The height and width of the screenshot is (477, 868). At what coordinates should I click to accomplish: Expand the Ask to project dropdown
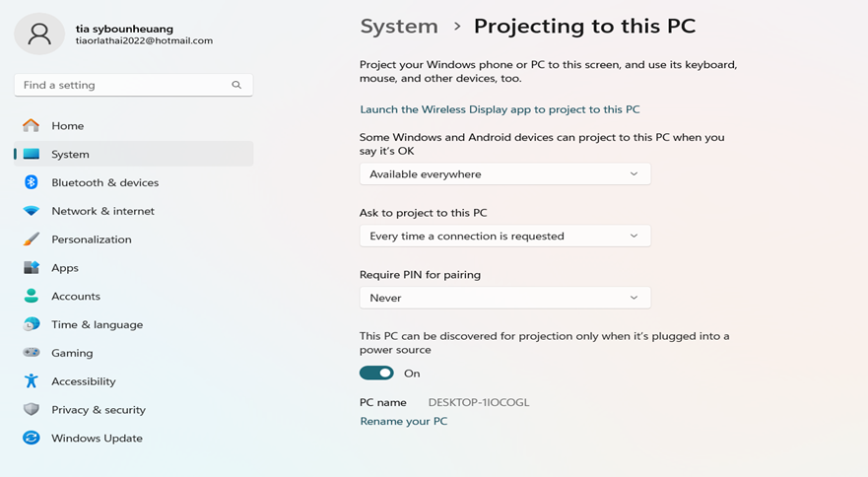point(504,237)
